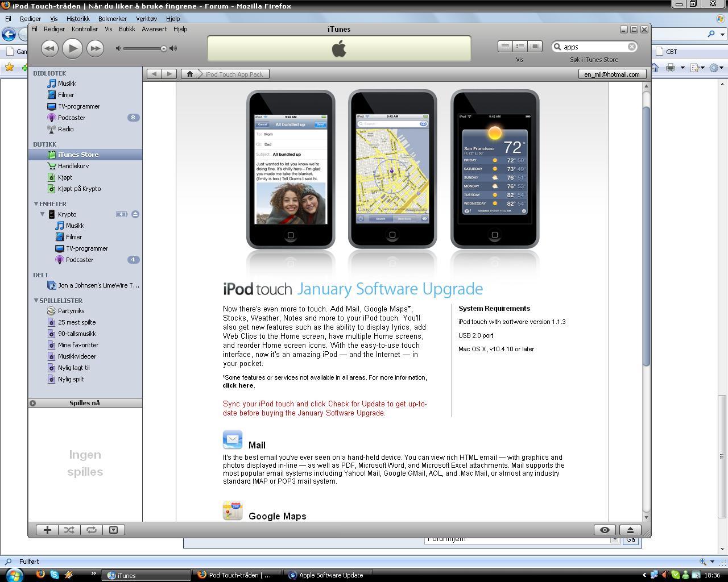Image resolution: width=728 pixels, height=582 pixels.
Task: Click iPod Touch App Pack breadcrumb
Action: (x=234, y=74)
